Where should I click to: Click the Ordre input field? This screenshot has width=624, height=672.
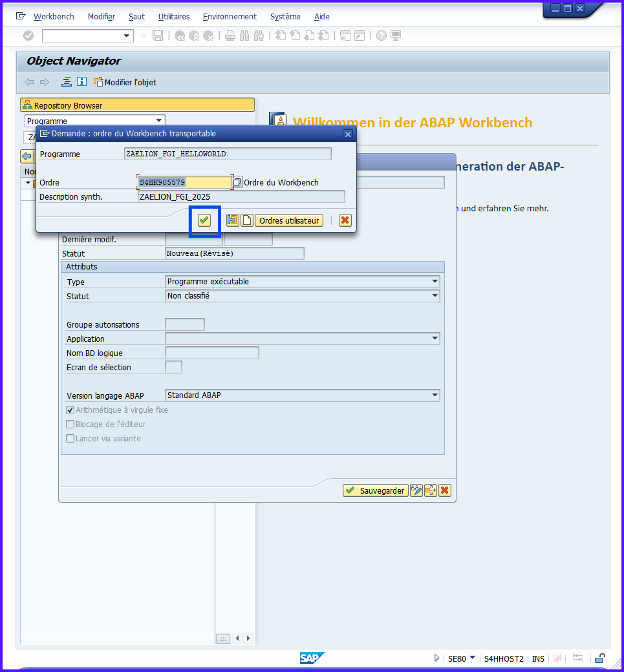(x=184, y=183)
